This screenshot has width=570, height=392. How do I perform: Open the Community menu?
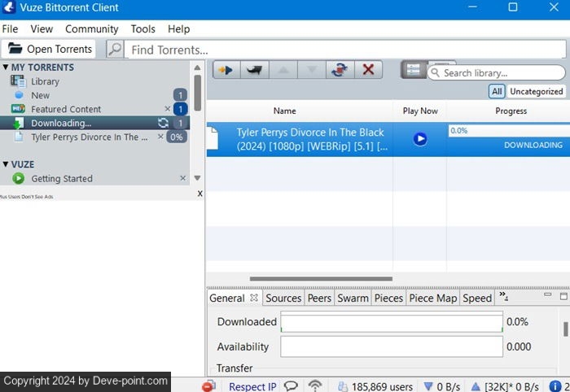click(92, 28)
